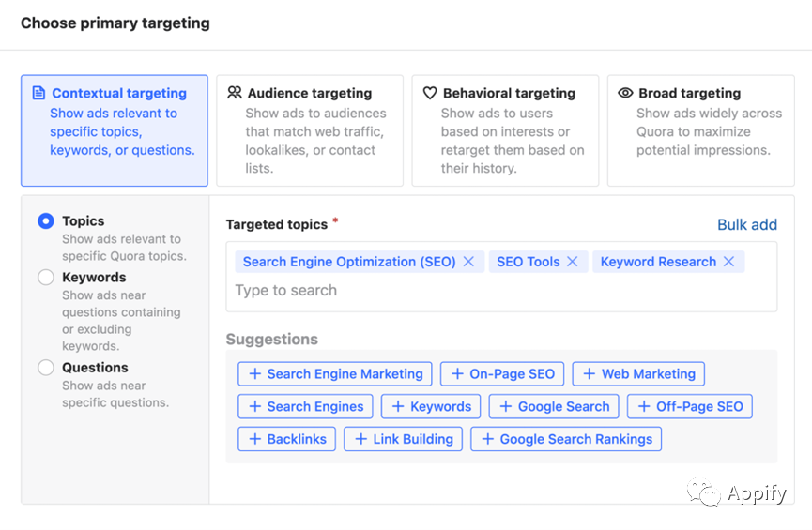Click the document icon on Contextual targeting
812x530 pixels.
pyautogui.click(x=38, y=93)
